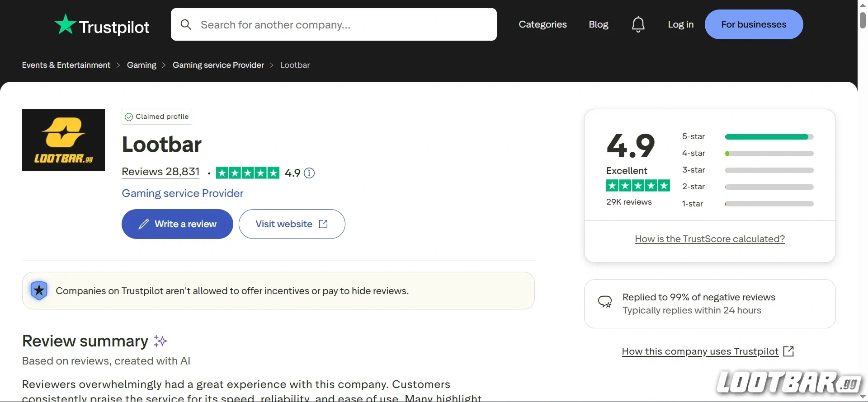The height and width of the screenshot is (402, 868).
Task: Open notifications via the bell icon
Action: pyautogui.click(x=638, y=24)
